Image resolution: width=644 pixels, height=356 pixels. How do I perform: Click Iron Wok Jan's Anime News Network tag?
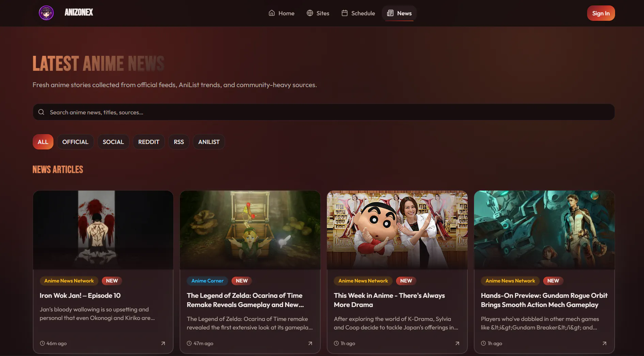[69, 281]
